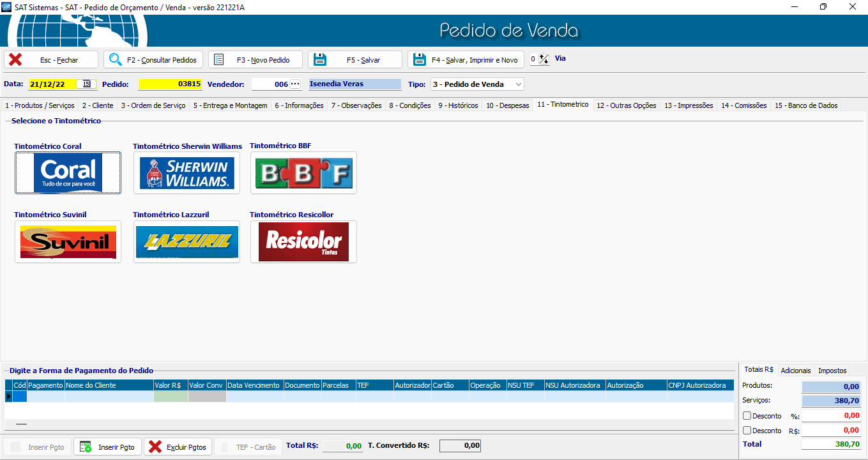The width and height of the screenshot is (868, 460).
Task: Click F2 - Consultar Pedidos button
Action: coord(154,59)
